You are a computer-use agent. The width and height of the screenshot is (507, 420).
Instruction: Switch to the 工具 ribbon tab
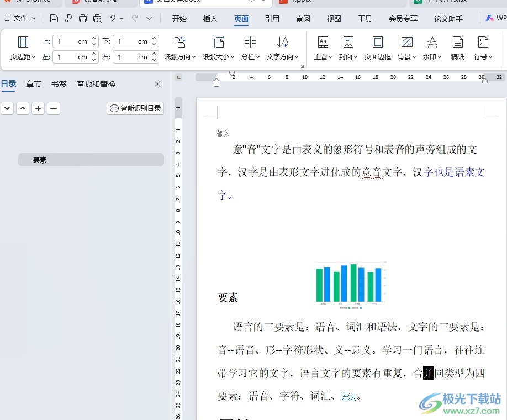[x=365, y=19]
